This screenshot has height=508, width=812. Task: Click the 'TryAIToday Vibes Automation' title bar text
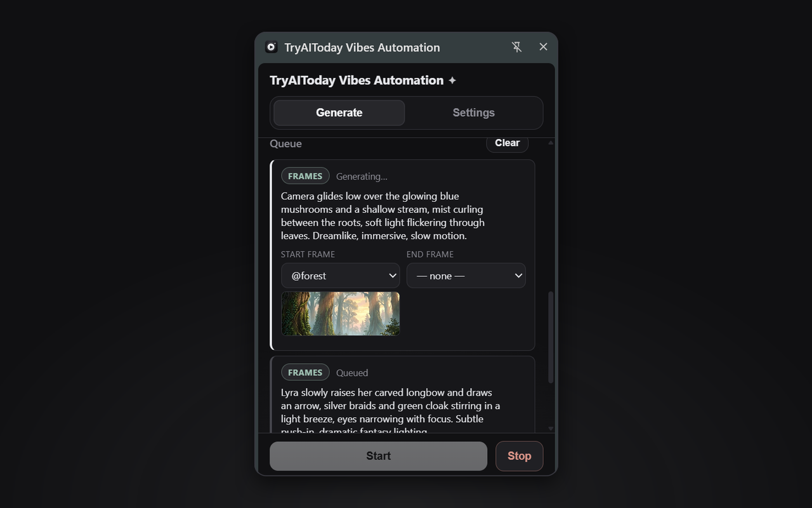[x=362, y=47]
